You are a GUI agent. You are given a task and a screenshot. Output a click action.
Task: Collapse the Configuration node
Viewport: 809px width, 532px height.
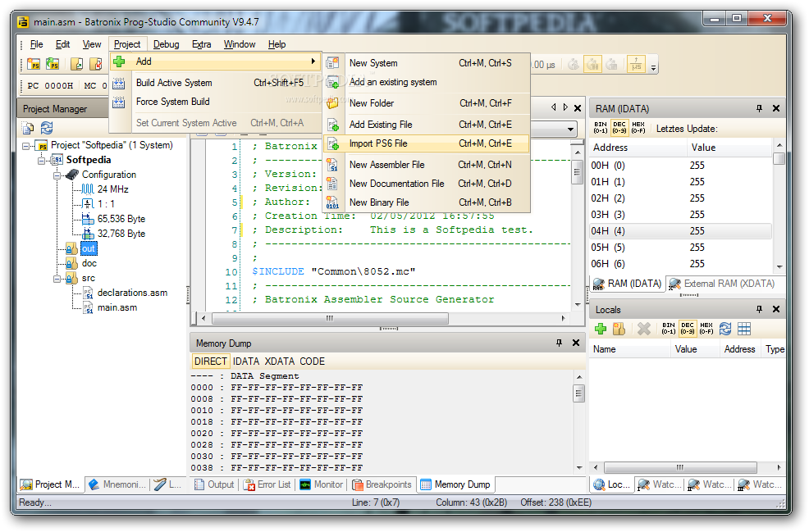57,175
